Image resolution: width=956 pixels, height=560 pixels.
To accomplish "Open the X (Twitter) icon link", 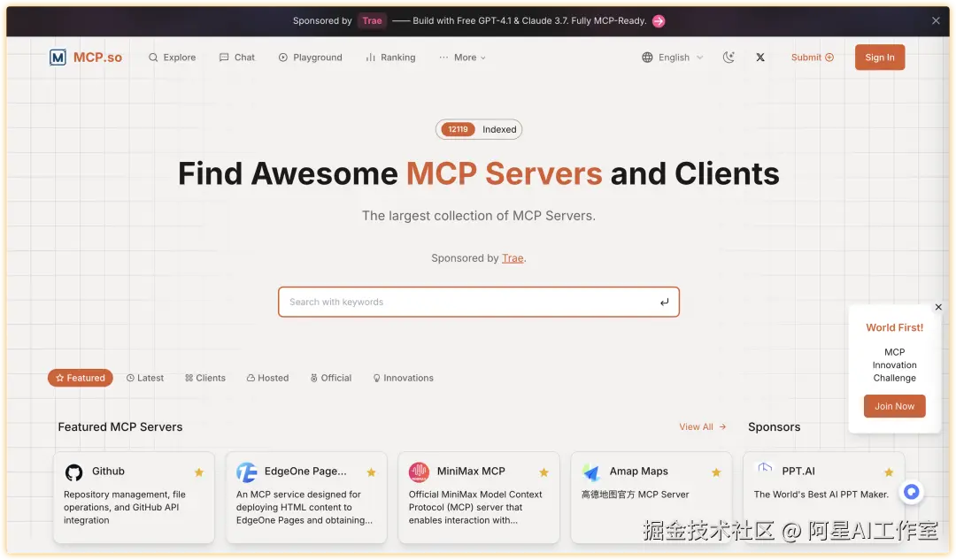I will tap(760, 58).
